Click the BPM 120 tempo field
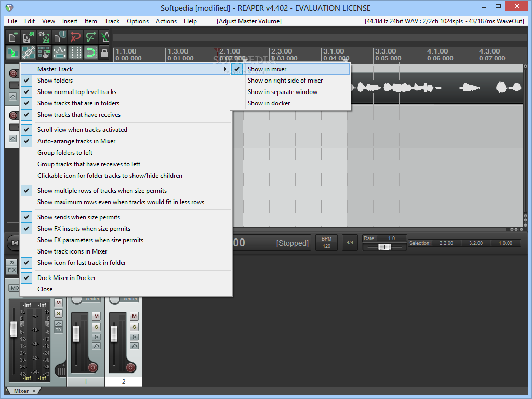 point(326,243)
